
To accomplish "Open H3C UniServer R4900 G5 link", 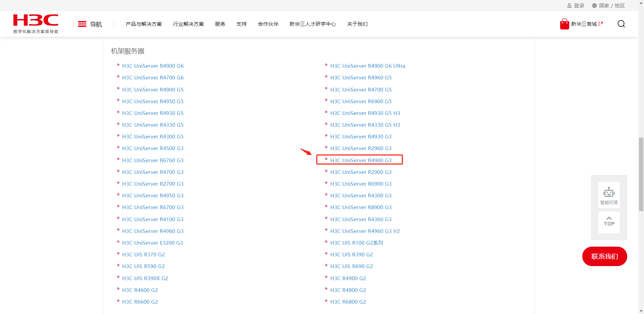I will tap(153, 90).
